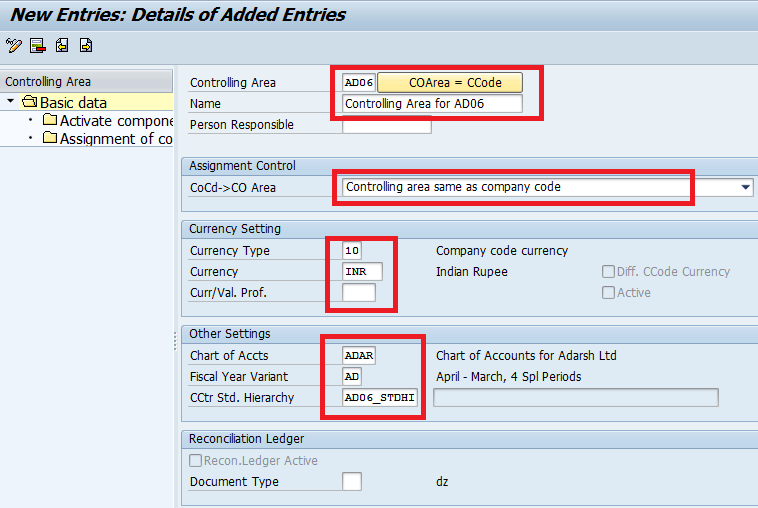Click the 'Company code currency' description text
The height and width of the screenshot is (508, 758).
502,250
